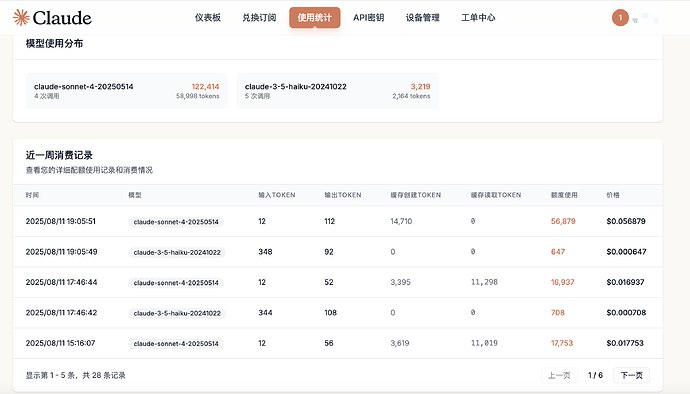
Task: Click quota usage value 16,937
Action: [x=562, y=282]
